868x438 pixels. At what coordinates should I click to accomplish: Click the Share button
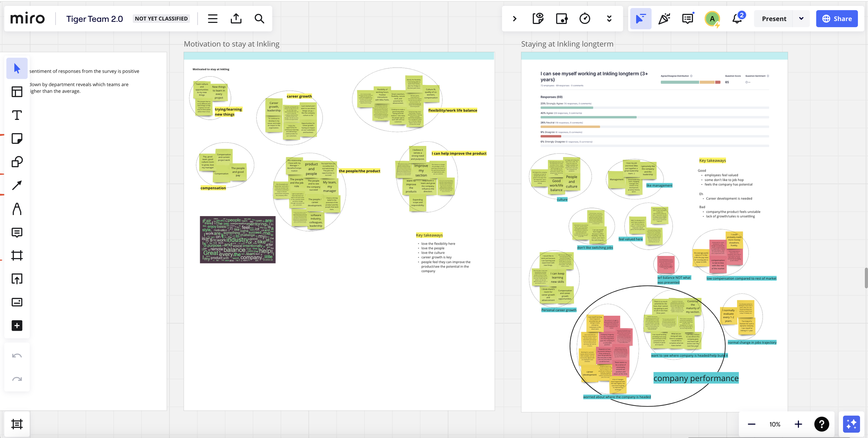click(x=837, y=19)
